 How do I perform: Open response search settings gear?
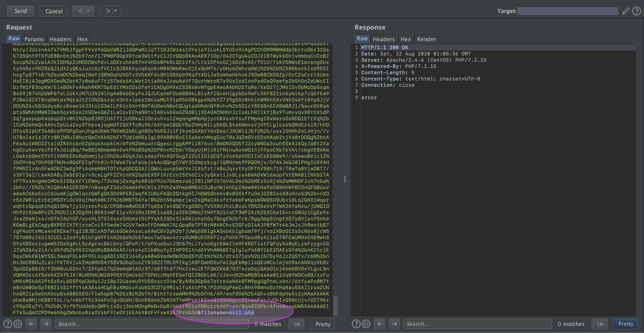(x=366, y=324)
